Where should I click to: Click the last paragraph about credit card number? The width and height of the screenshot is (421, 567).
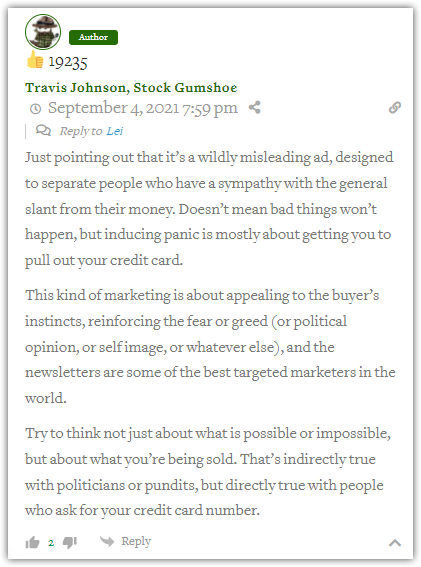point(208,472)
